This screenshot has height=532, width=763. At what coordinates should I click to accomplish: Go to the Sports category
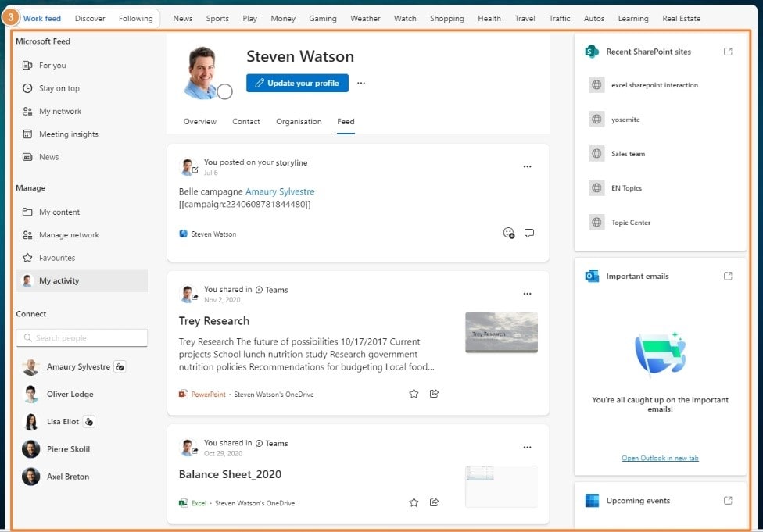point(217,19)
